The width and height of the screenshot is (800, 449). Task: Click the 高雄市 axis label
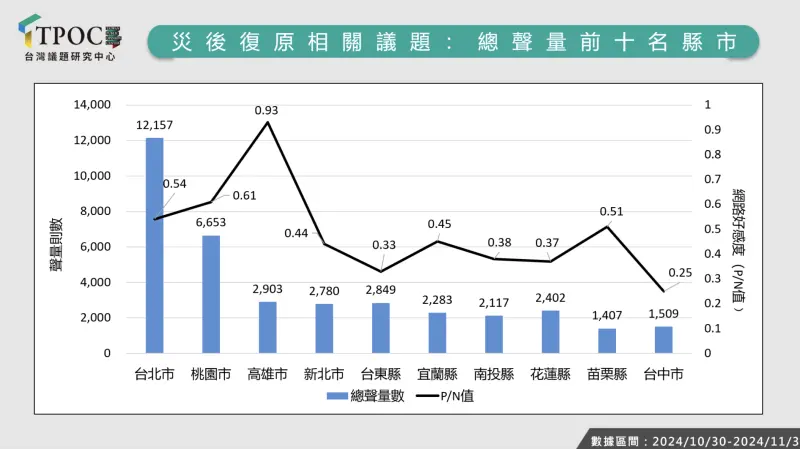[x=268, y=374]
